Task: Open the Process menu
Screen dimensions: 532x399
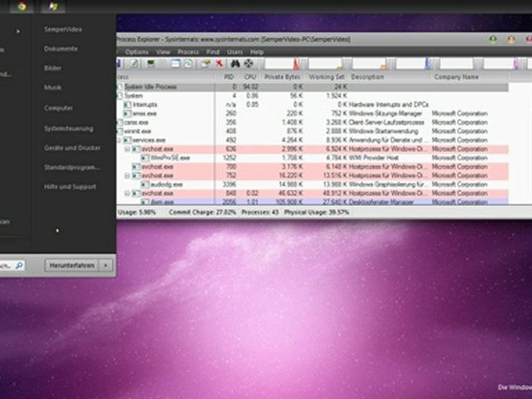Action: [189, 52]
